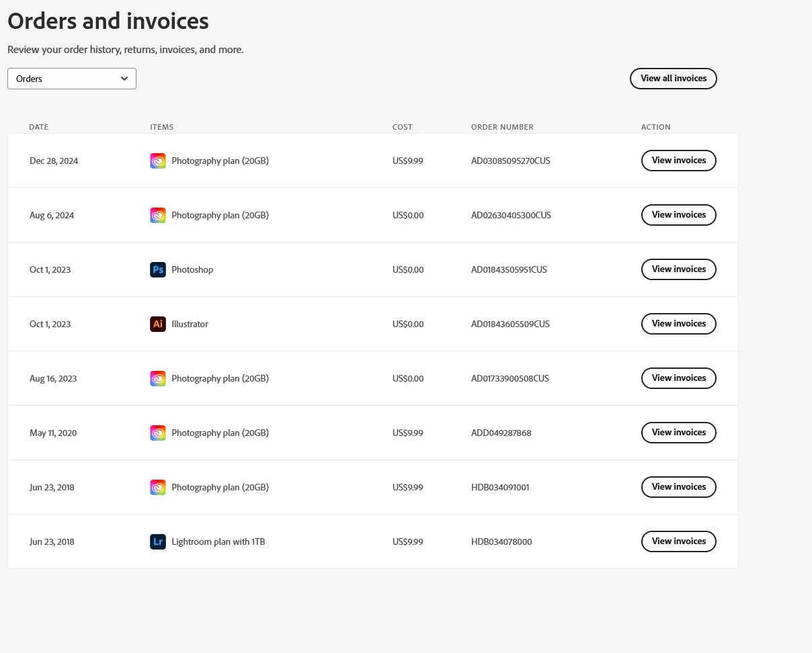
Task: Click the Photoshop app icon
Action: (x=158, y=270)
